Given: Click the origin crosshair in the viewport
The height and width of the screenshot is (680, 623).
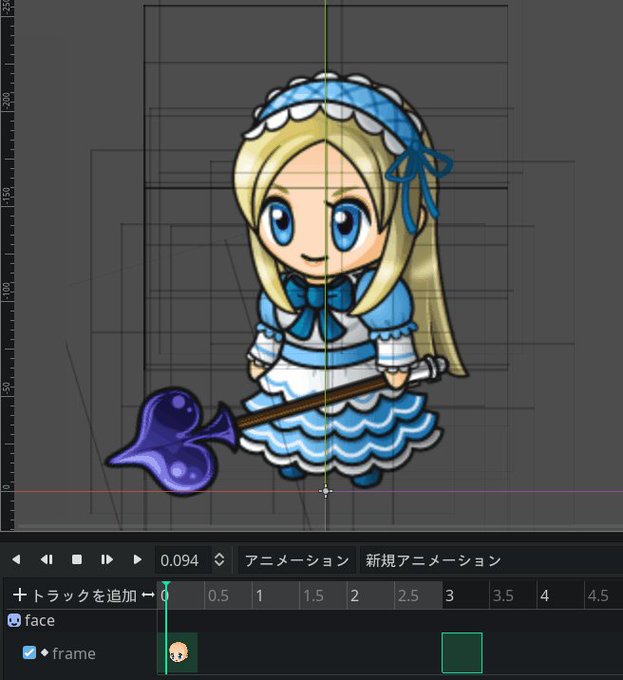Looking at the screenshot, I should pos(326,491).
